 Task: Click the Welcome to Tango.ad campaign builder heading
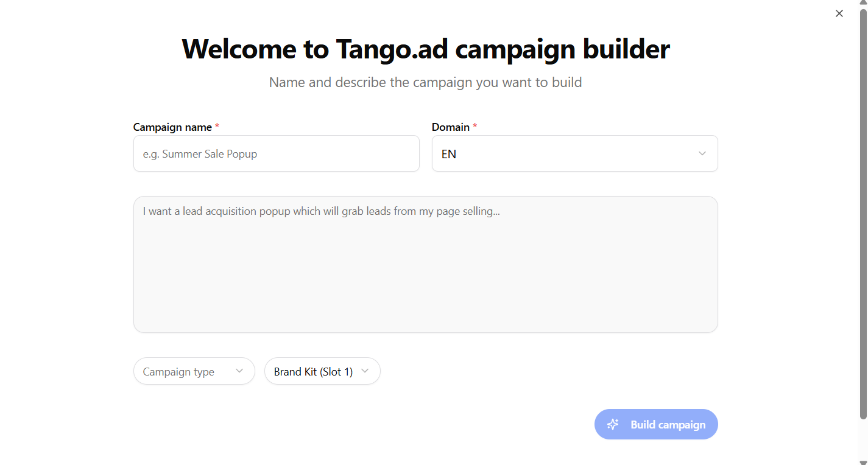426,49
